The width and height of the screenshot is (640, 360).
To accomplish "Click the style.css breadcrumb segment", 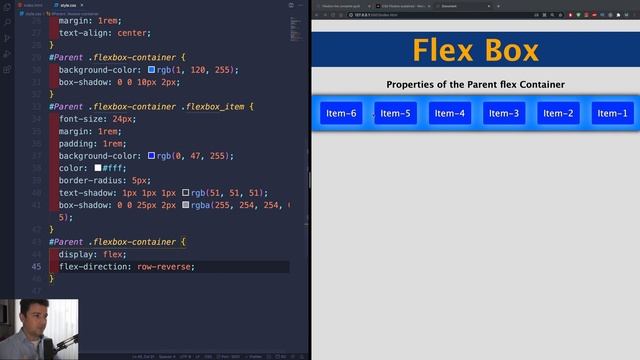I will [31, 13].
